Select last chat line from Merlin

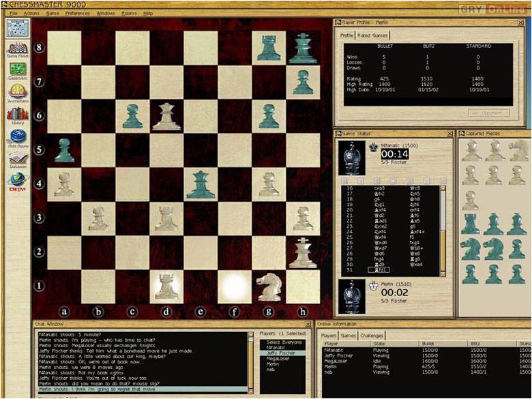pyautogui.click(x=143, y=389)
